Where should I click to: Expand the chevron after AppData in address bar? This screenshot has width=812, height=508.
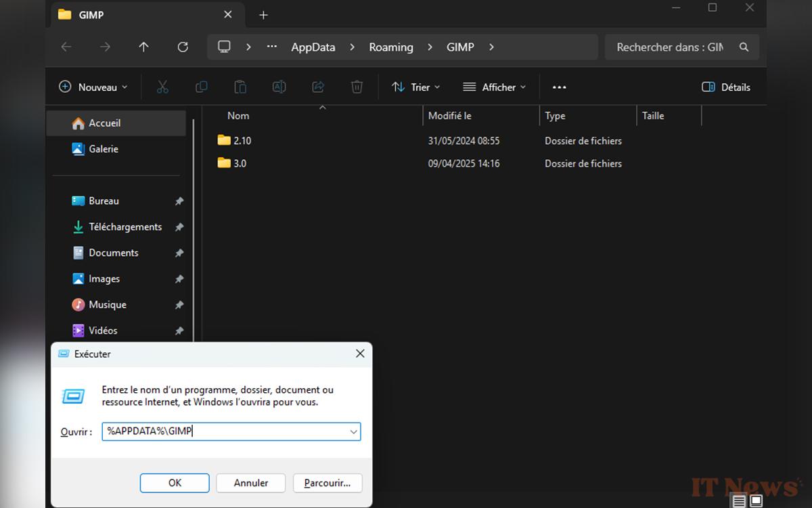pos(352,47)
